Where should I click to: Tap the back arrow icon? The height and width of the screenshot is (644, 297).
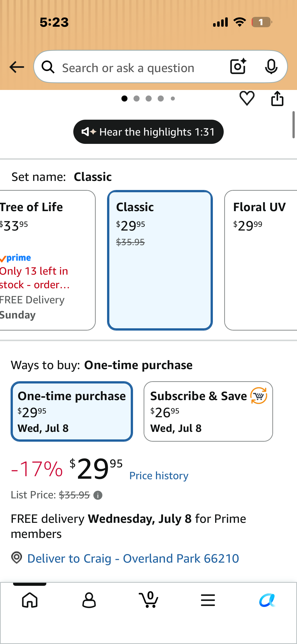tap(17, 67)
